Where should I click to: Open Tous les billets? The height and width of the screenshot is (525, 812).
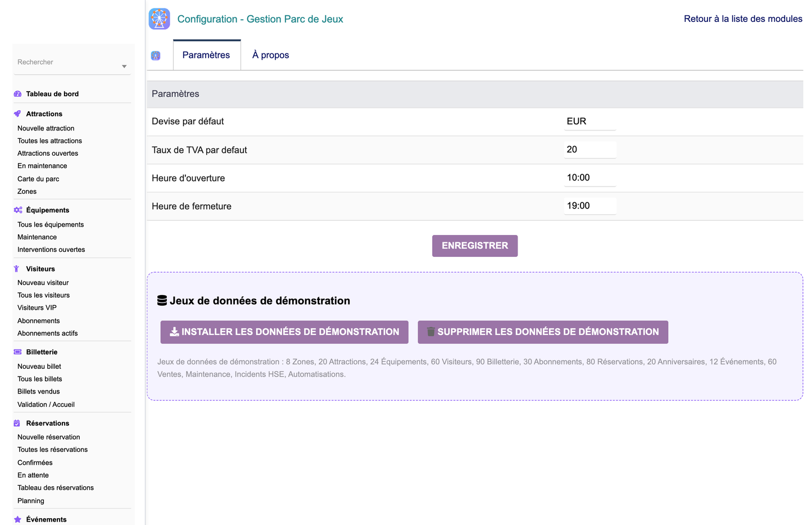coord(40,379)
